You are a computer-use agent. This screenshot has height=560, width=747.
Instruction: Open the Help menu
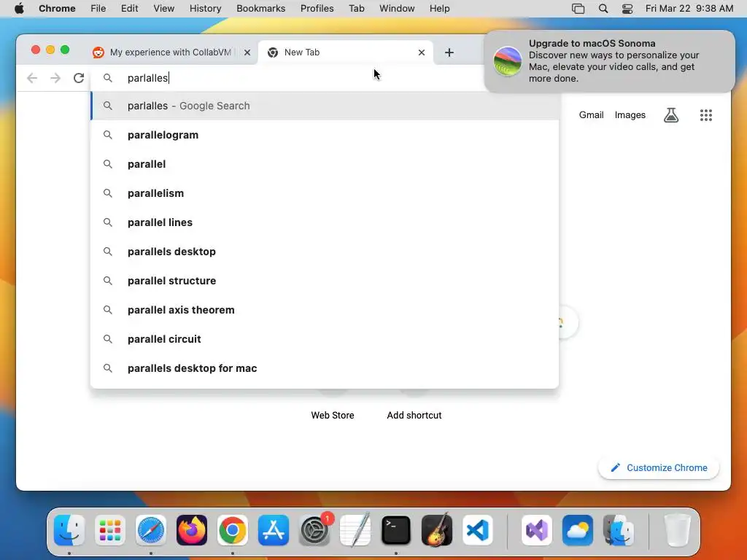click(439, 9)
